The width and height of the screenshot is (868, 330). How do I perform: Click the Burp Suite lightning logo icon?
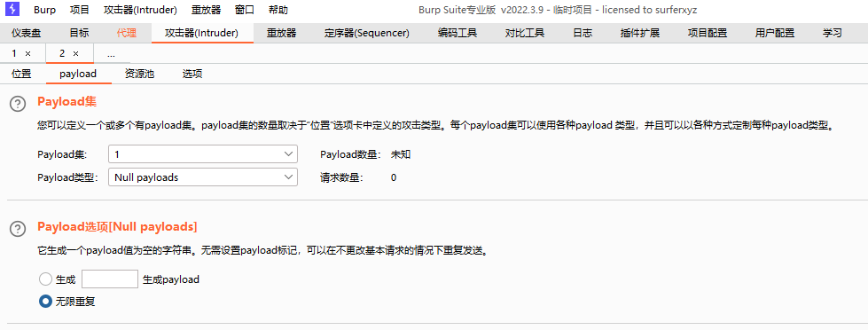(x=12, y=10)
